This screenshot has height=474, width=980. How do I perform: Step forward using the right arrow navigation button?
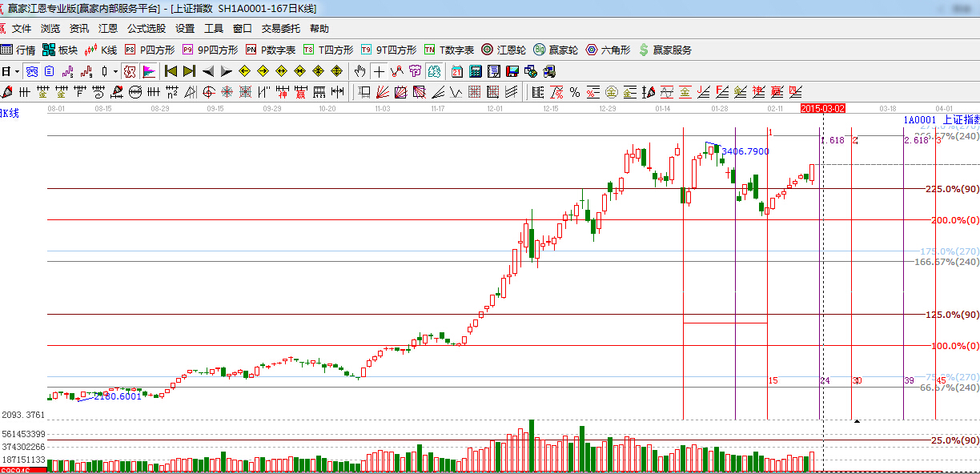(227, 70)
